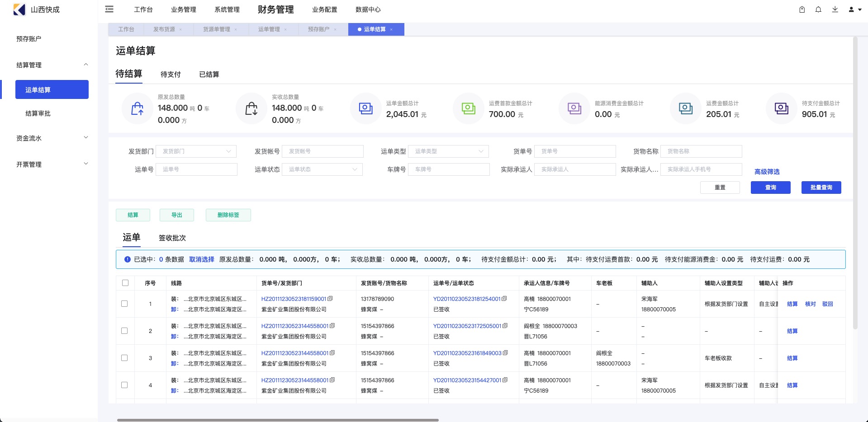The height and width of the screenshot is (422, 868).
Task: Close the 预存账户 tab
Action: pos(335,29)
